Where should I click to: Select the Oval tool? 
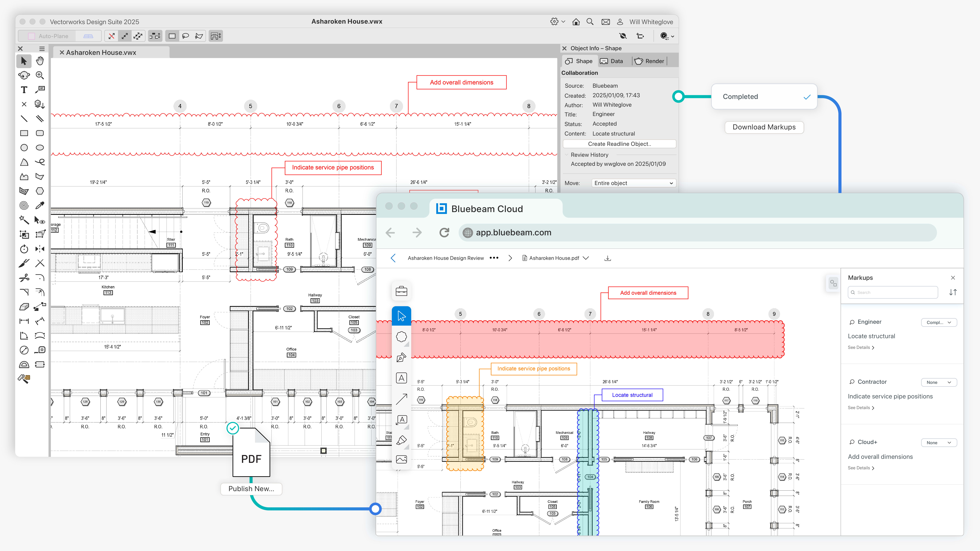40,148
